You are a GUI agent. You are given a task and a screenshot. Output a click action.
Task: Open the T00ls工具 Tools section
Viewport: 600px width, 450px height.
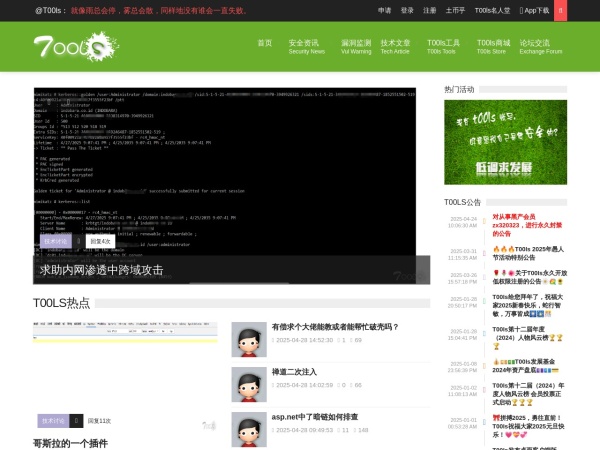pos(443,47)
